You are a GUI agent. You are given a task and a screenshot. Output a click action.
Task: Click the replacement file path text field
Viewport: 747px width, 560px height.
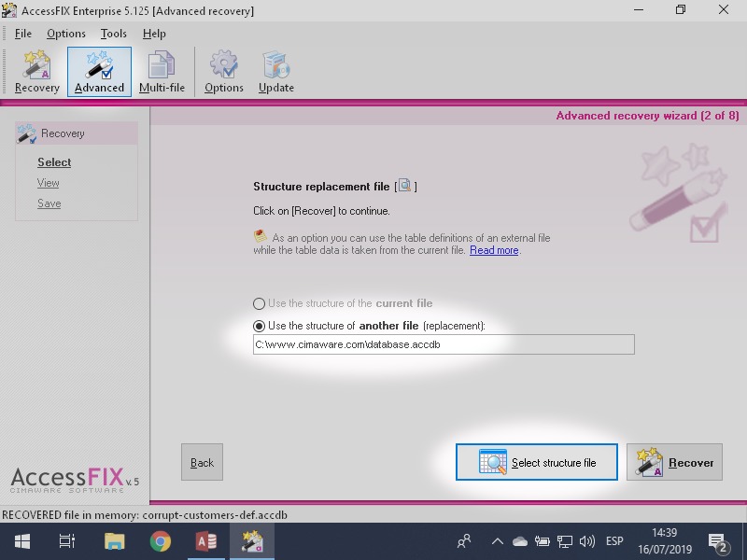point(444,344)
